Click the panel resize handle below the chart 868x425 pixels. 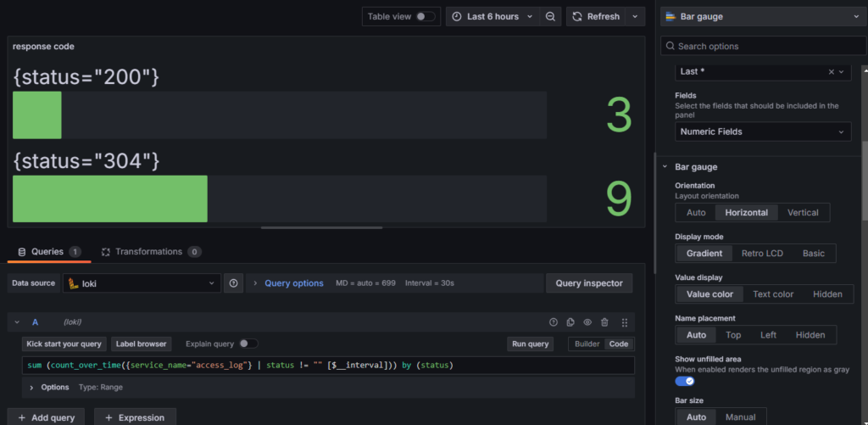point(321,227)
